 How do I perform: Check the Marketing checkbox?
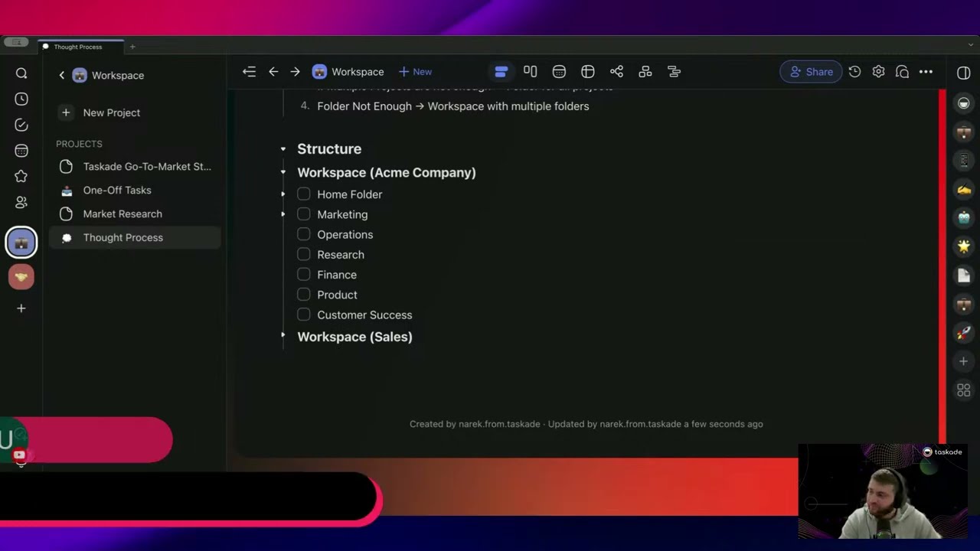[x=304, y=214]
